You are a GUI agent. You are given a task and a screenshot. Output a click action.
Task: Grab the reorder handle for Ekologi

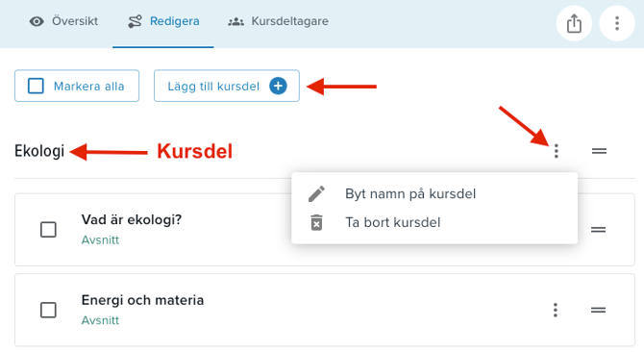pyautogui.click(x=599, y=151)
